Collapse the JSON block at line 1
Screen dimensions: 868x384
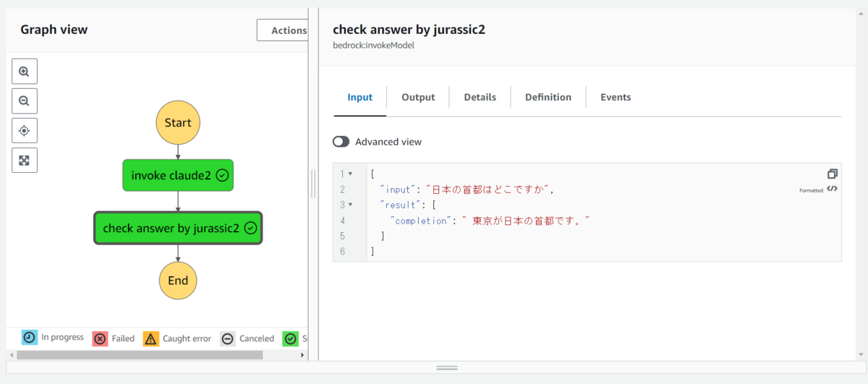tap(351, 174)
